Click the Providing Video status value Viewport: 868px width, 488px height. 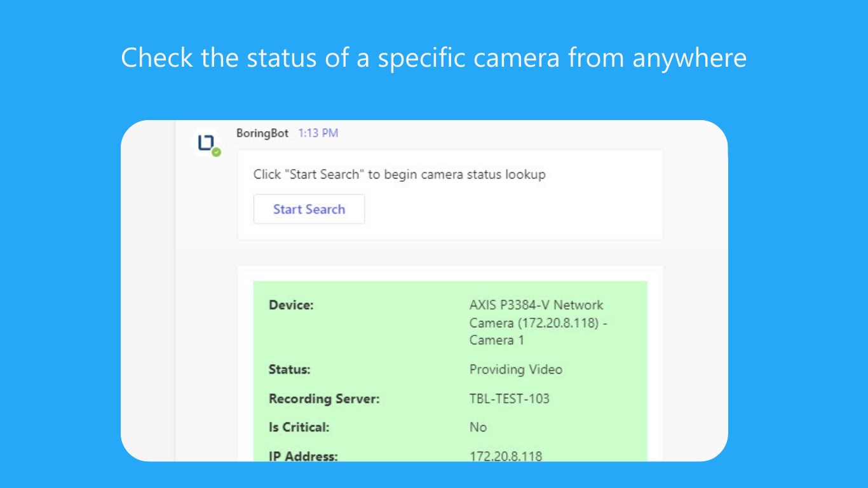tap(515, 369)
